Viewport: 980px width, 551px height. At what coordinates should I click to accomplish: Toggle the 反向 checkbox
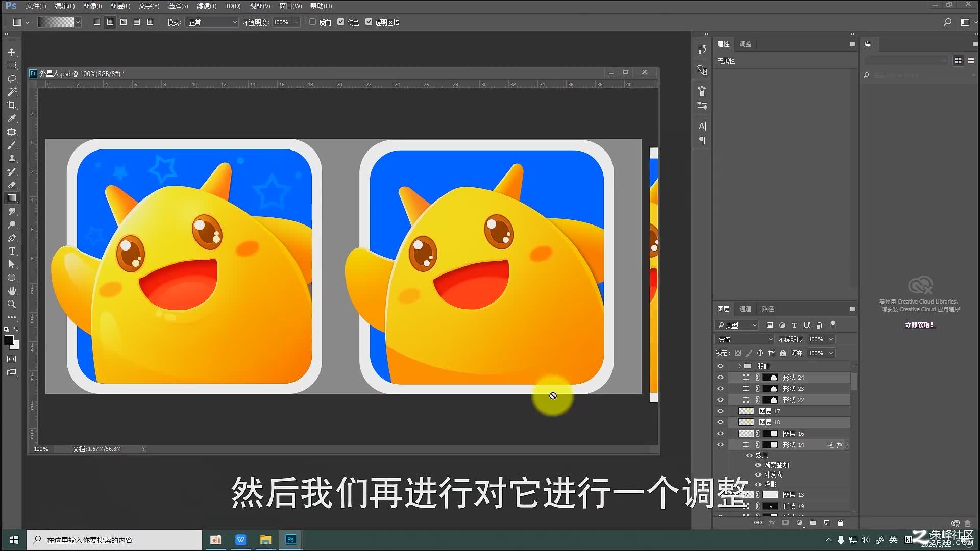313,22
